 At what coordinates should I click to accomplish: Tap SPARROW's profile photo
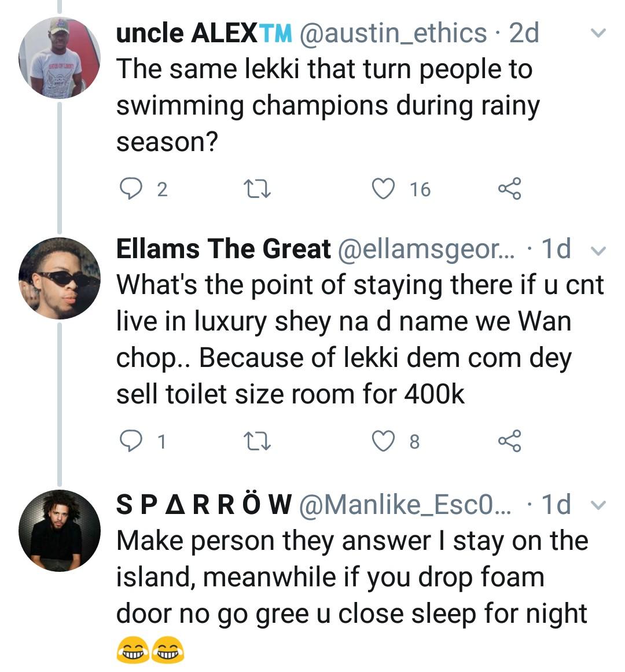pos(59,530)
